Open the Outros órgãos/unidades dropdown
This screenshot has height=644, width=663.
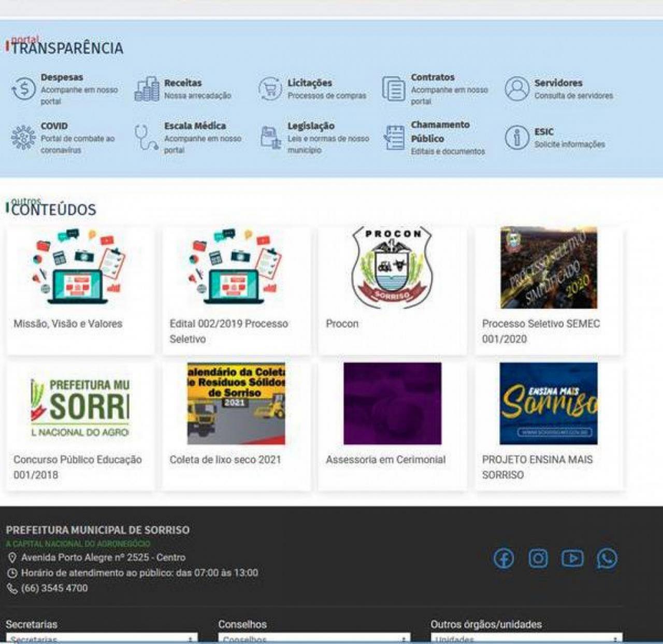(526, 639)
